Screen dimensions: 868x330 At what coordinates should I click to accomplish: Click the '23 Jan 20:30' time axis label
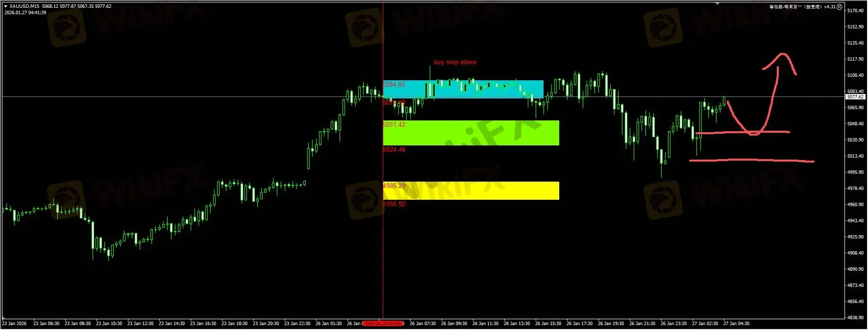pos(266,324)
